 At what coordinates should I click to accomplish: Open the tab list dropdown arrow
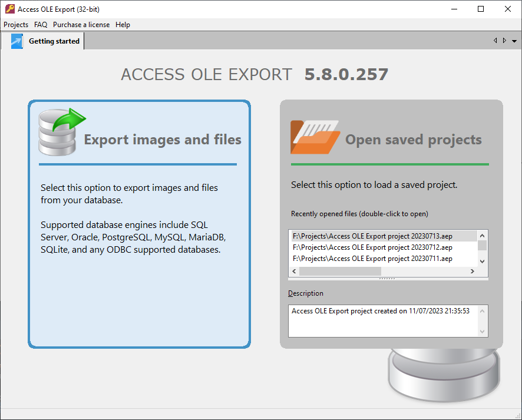pos(514,41)
